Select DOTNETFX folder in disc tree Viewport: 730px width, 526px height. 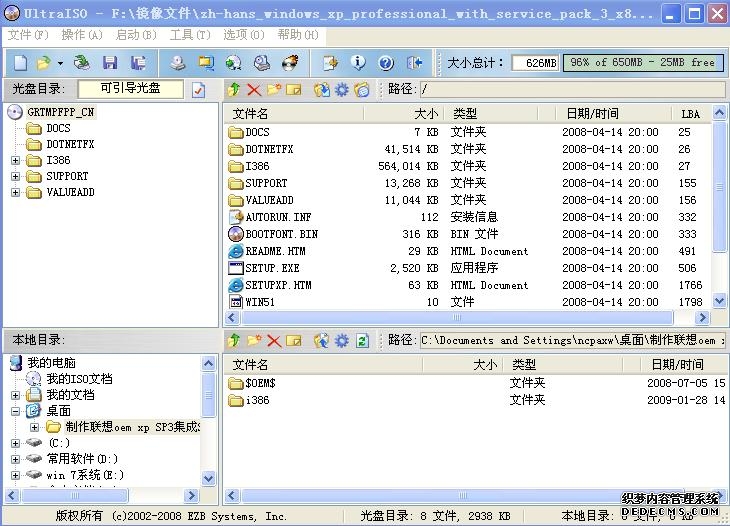coord(70,144)
